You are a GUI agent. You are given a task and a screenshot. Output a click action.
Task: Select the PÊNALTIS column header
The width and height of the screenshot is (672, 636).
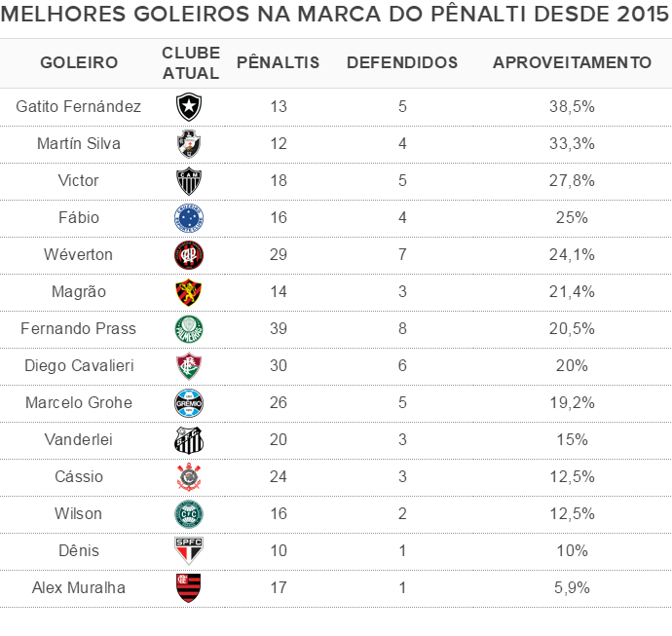click(279, 62)
